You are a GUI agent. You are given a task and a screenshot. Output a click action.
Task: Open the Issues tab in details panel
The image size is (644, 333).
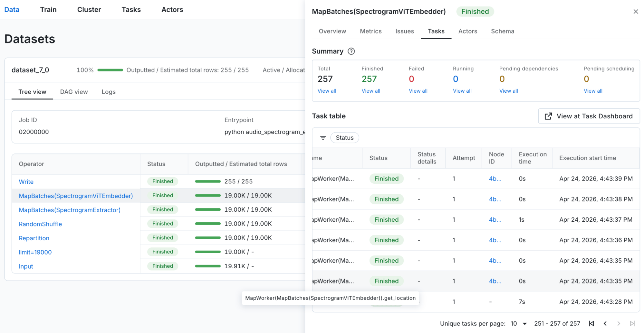coord(405,31)
